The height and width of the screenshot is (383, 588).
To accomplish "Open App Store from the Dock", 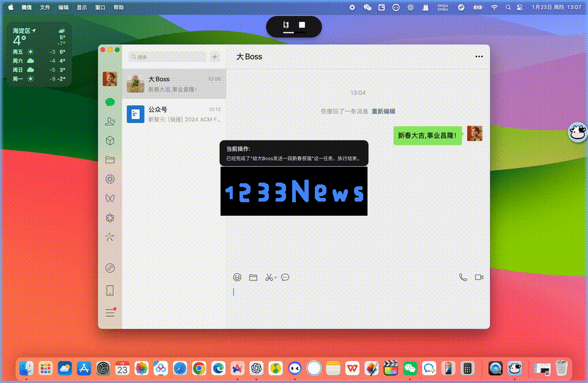I will coord(84,368).
